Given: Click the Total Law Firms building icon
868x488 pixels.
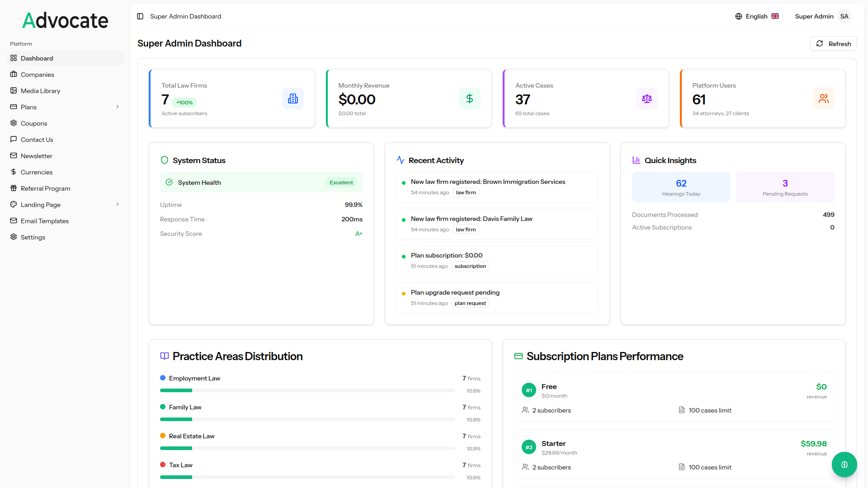Looking at the screenshot, I should (x=293, y=99).
